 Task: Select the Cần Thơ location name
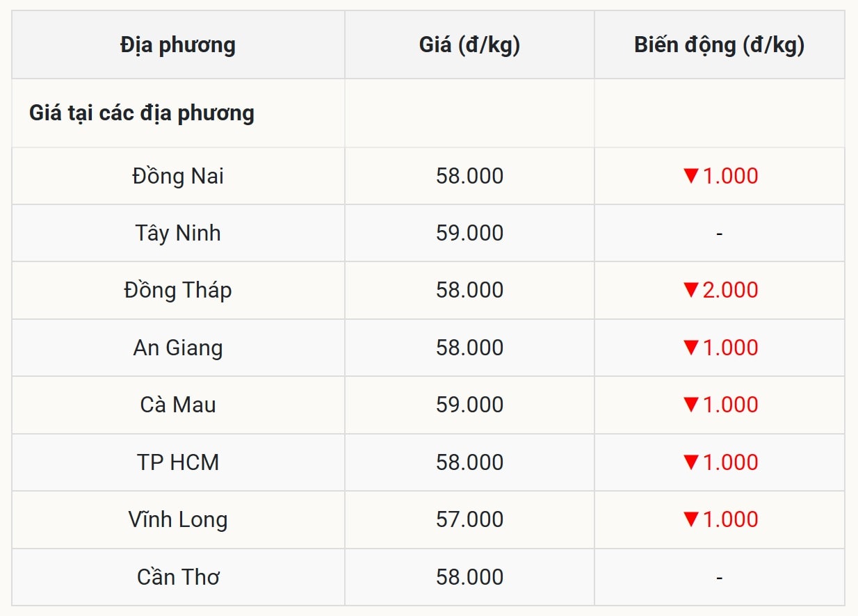tap(178, 577)
